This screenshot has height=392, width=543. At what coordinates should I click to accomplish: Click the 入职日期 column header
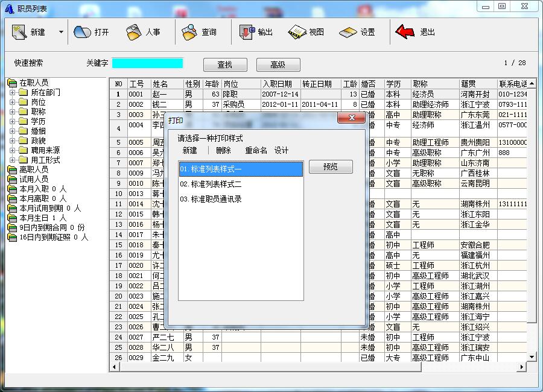281,84
